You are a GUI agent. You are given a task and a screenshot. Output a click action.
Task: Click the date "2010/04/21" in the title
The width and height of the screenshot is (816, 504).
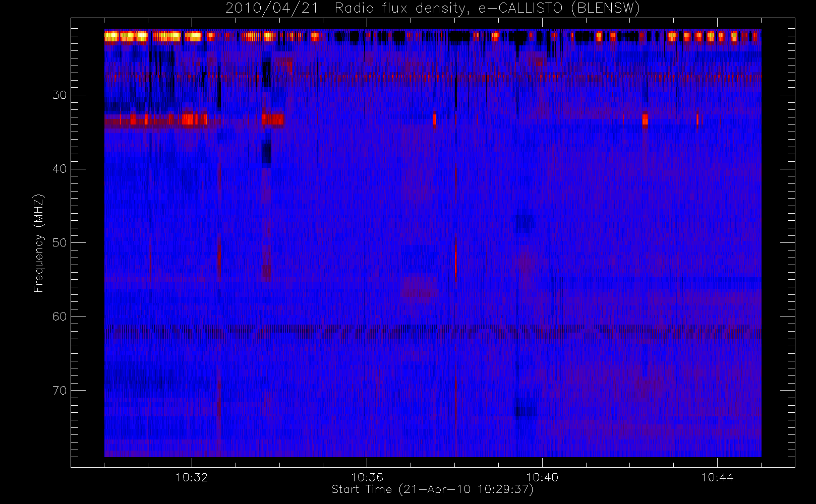(272, 9)
